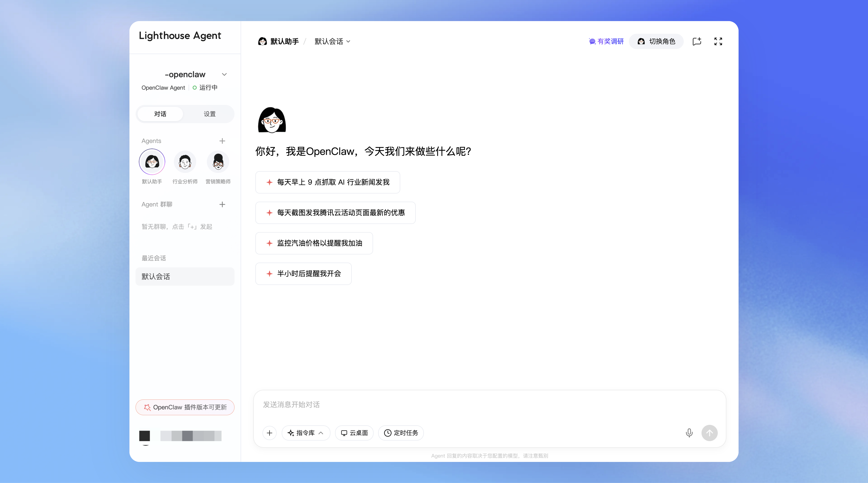
Task: Focus the 发送消息开始对话 message input field
Action: [490, 405]
